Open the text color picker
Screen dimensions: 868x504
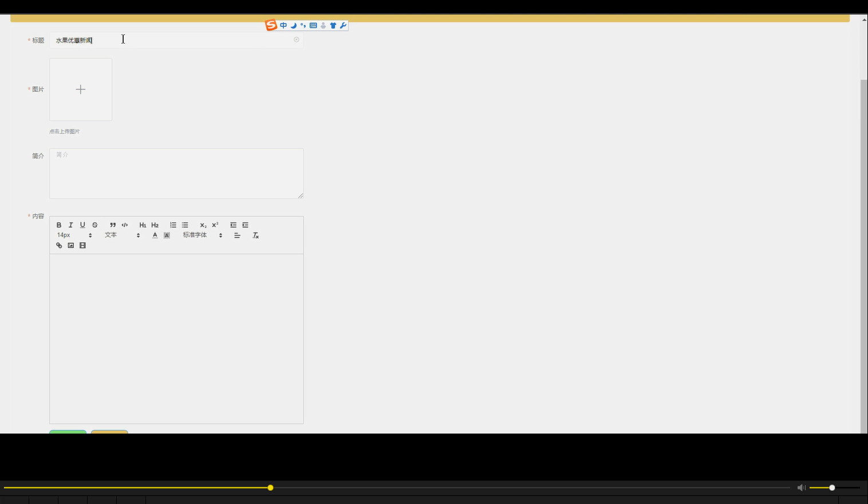point(155,235)
